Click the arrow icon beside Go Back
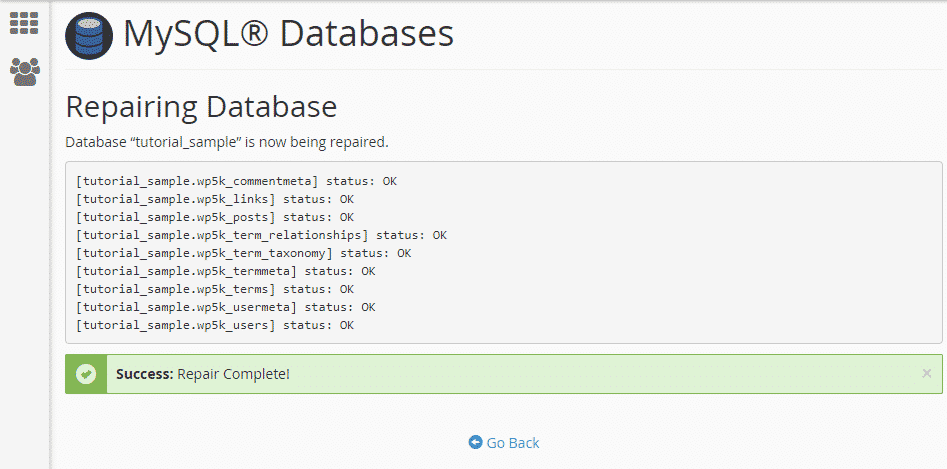Viewport: 947px width, 469px height. pyautogui.click(x=475, y=443)
